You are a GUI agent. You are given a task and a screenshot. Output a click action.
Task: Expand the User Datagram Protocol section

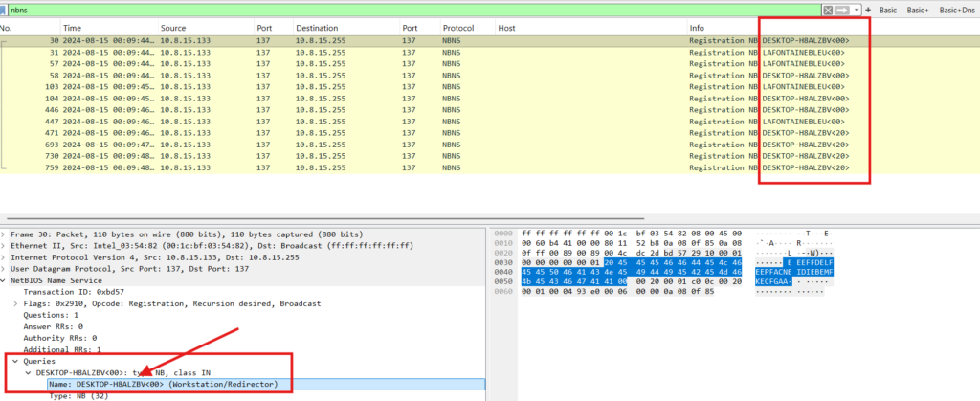(x=5, y=269)
